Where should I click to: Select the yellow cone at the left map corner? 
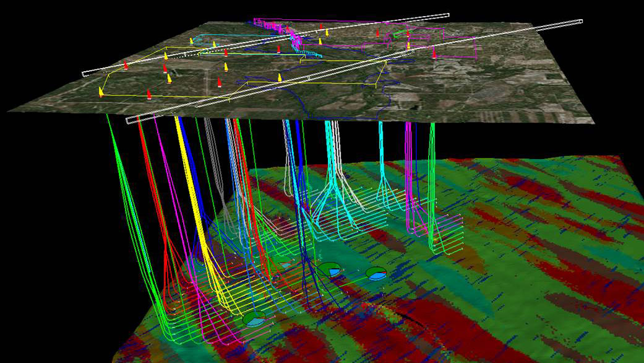point(100,92)
